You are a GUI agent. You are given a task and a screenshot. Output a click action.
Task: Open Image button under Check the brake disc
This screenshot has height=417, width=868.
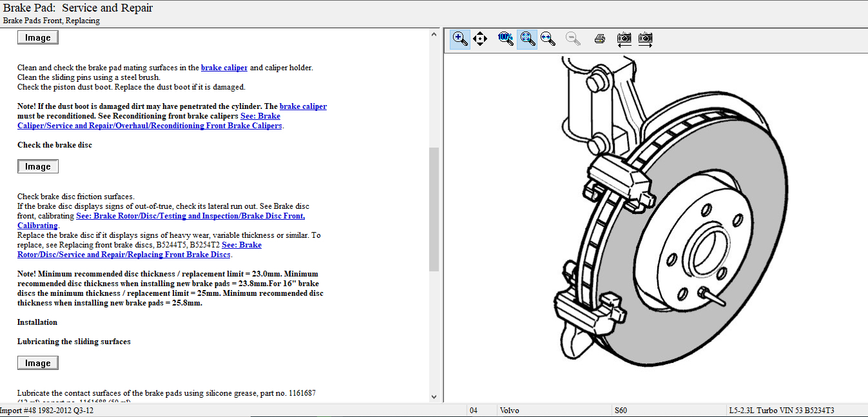(38, 166)
